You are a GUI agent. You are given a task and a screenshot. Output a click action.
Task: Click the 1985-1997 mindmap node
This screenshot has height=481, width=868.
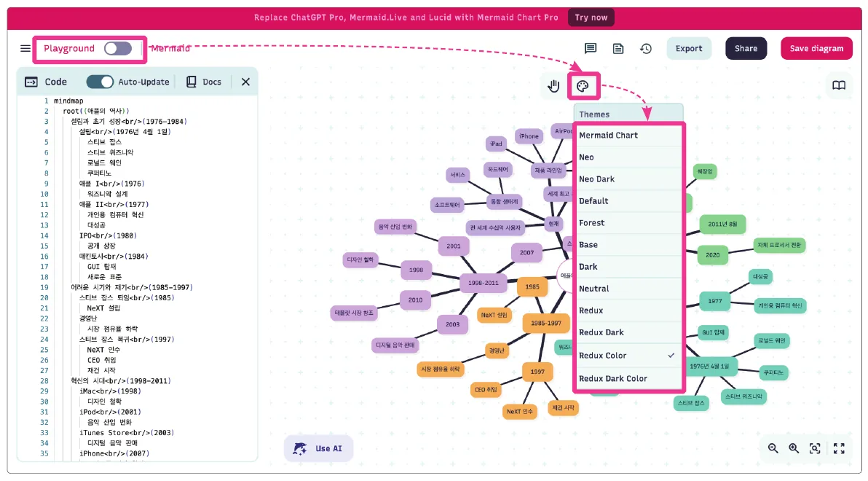546,323
